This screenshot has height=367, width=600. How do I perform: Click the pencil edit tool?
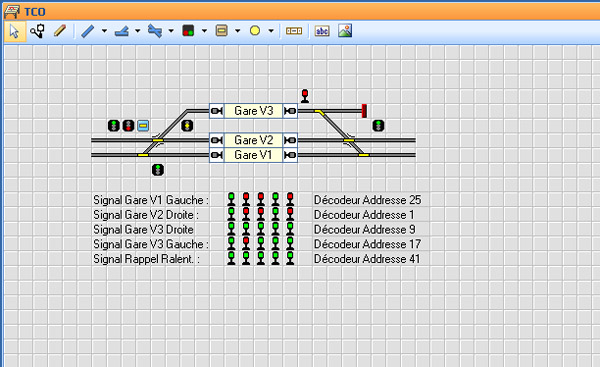60,31
